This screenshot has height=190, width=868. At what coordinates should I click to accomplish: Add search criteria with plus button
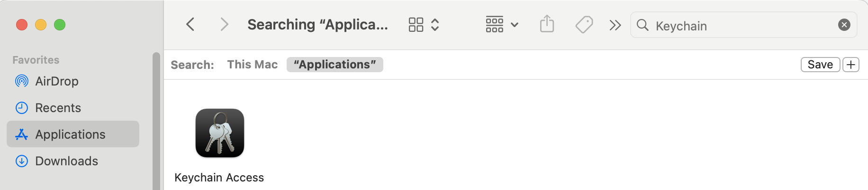point(851,65)
